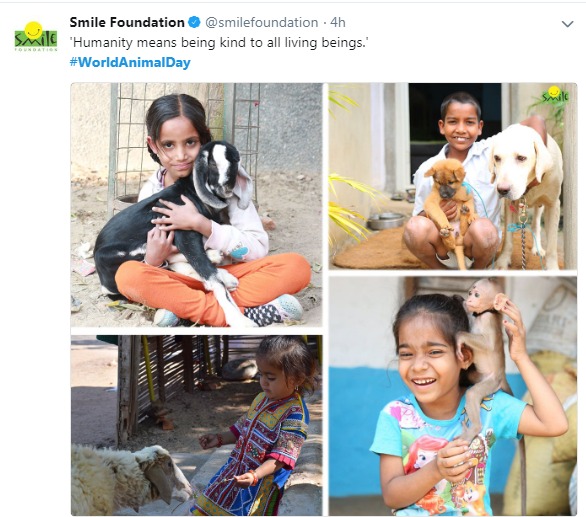
Task: Open photo of girl with monkey
Action: pyautogui.click(x=453, y=396)
